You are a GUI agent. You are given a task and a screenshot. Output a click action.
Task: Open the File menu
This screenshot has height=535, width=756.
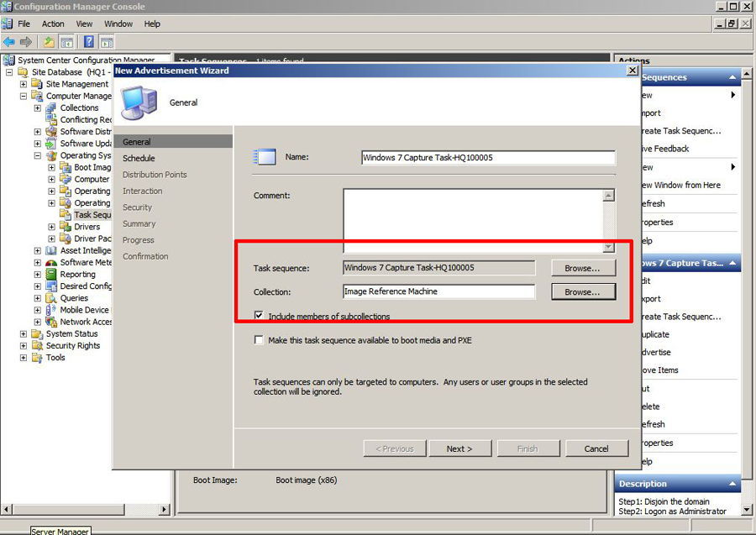(24, 24)
